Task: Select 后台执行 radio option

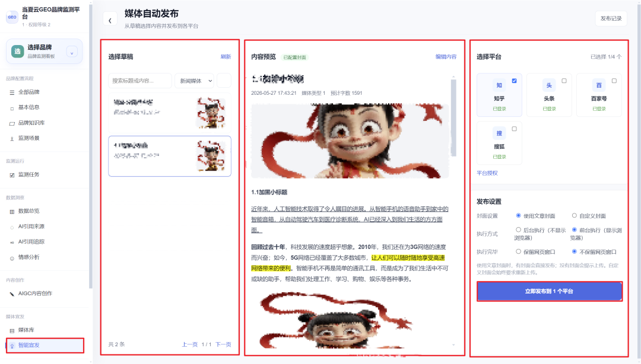Action: [518, 229]
